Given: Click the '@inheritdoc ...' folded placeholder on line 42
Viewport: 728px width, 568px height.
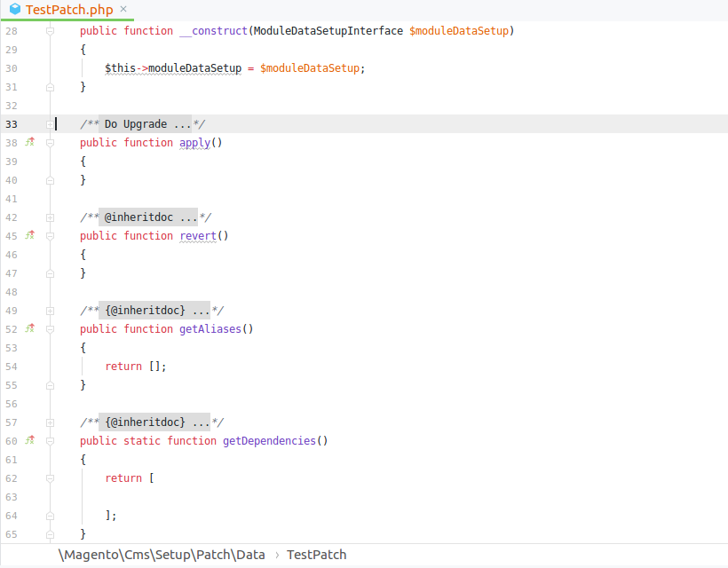Looking at the screenshot, I should (x=148, y=217).
